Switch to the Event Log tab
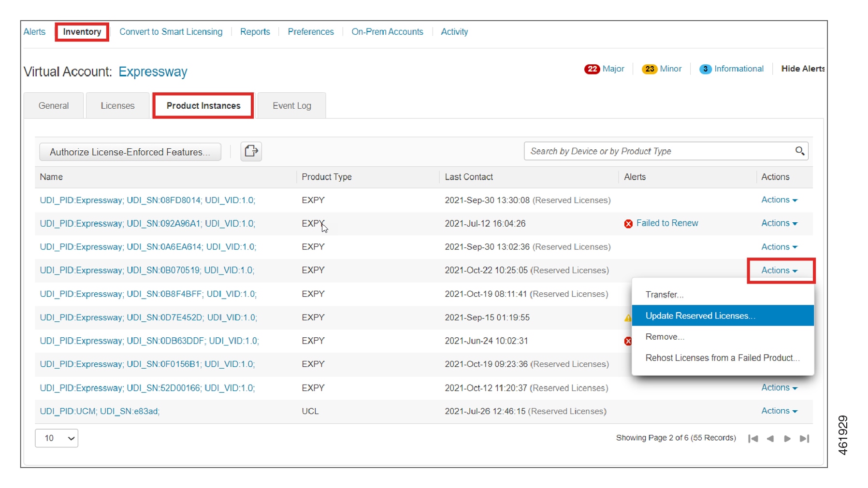The width and height of the screenshot is (868, 488). coord(292,106)
